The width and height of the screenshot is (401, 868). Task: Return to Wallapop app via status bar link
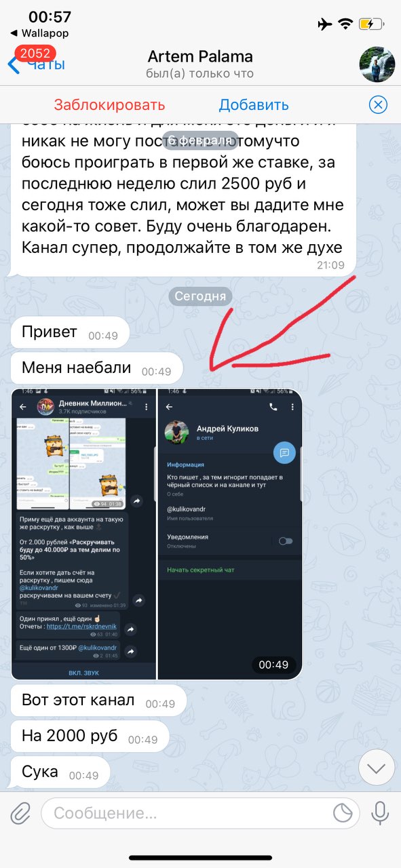39,33
